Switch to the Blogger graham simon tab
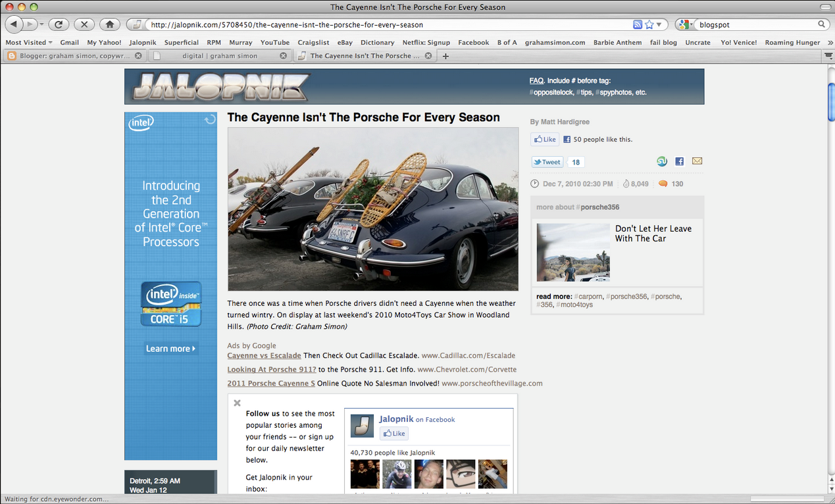Viewport: 835px width, 504px height. 72,56
